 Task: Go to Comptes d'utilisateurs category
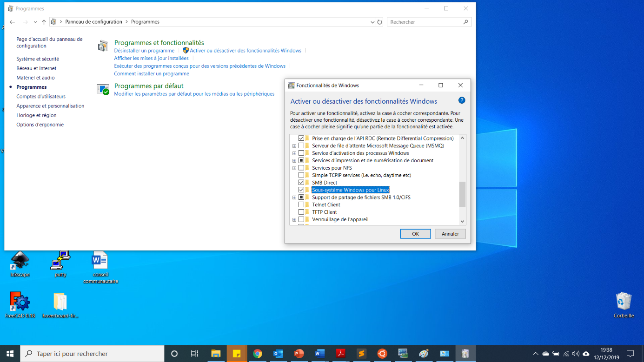pos(41,97)
